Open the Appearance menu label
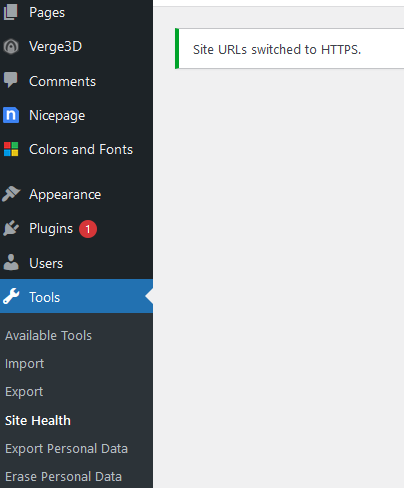404x488 pixels. click(x=65, y=195)
